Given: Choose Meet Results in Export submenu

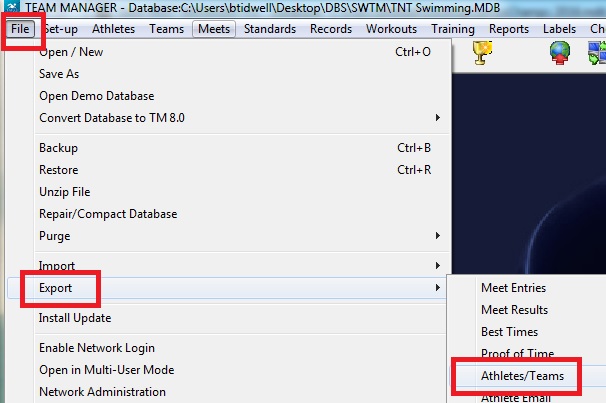Looking at the screenshot, I should pyautogui.click(x=527, y=310).
